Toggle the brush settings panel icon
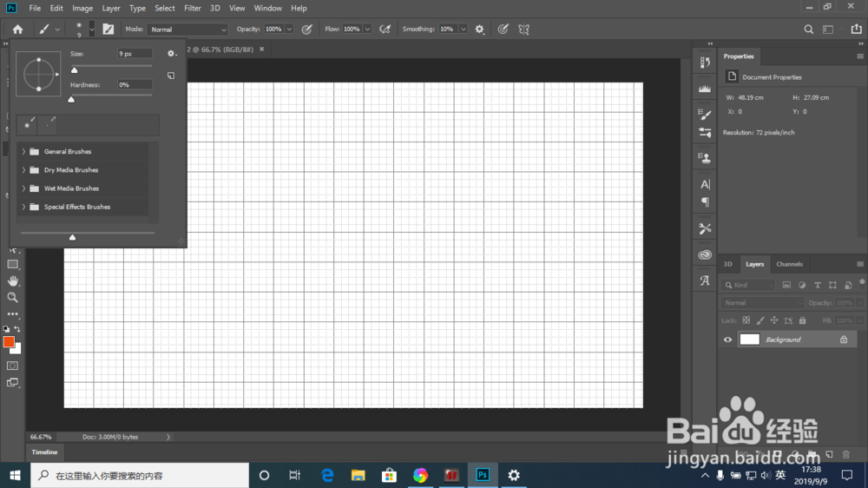Viewport: 868px width, 488px height. coord(108,30)
